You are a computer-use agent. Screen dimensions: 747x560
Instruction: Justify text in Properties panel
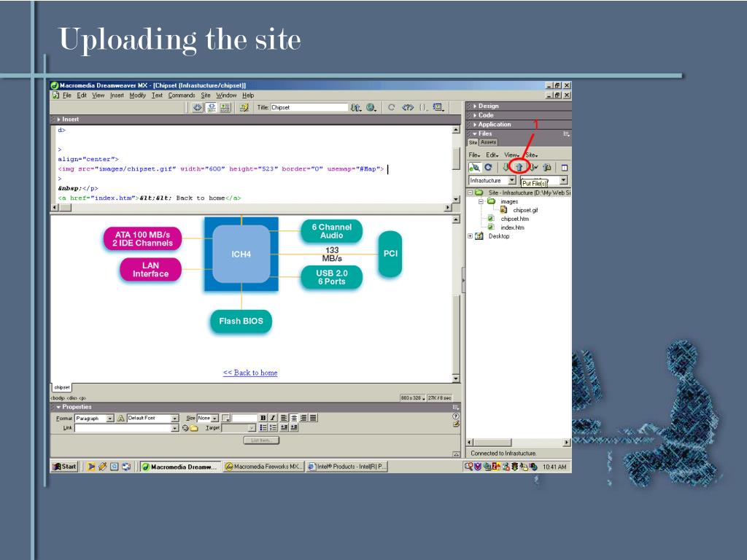pos(313,418)
